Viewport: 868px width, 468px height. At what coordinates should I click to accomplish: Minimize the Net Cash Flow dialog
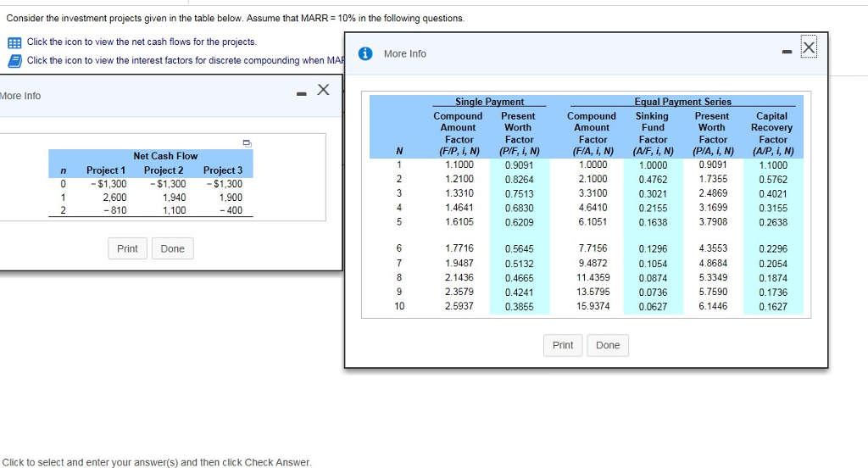click(x=302, y=91)
